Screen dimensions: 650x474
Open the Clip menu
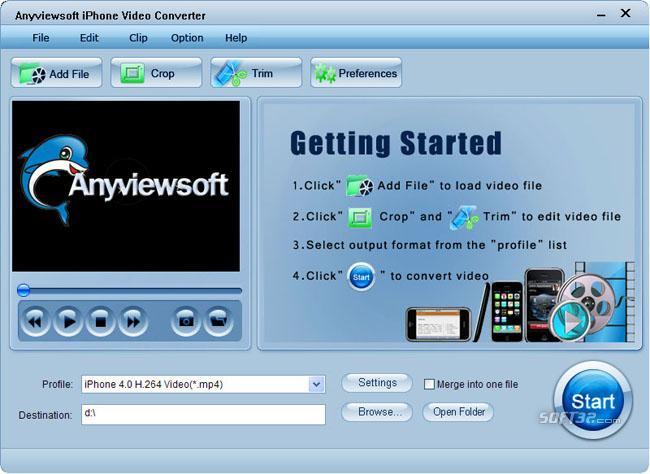tap(138, 38)
